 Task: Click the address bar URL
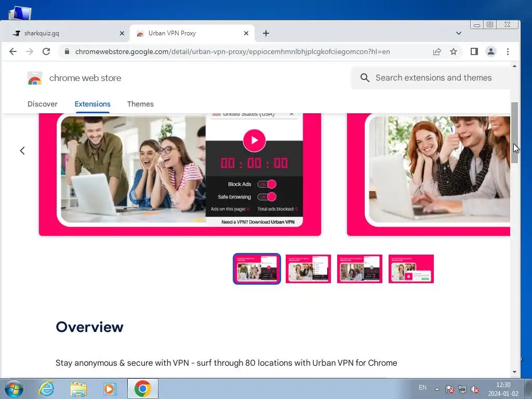[x=232, y=51]
